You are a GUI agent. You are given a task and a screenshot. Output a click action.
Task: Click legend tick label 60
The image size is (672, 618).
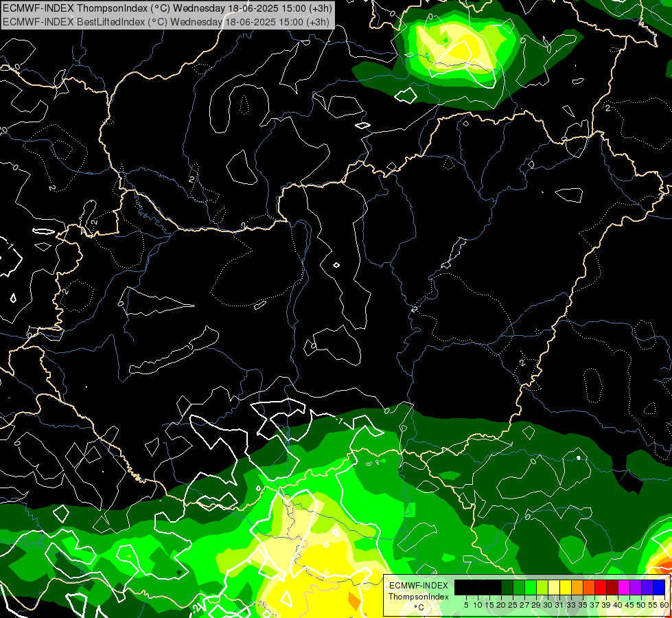click(664, 605)
